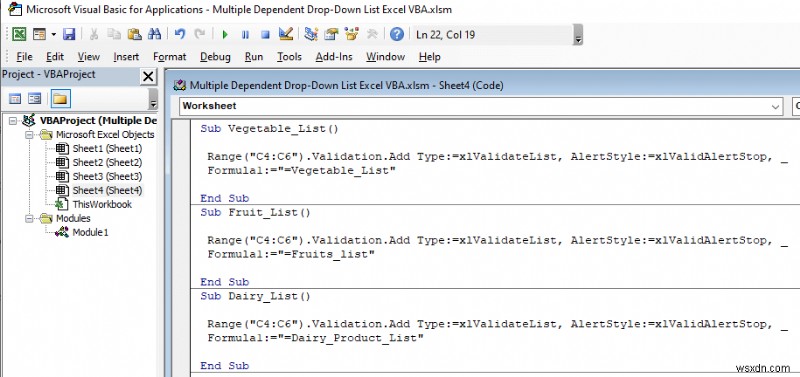Click the Ln 22, Col 19 position indicator
Viewport: 800px width, 377px height.
click(x=445, y=35)
